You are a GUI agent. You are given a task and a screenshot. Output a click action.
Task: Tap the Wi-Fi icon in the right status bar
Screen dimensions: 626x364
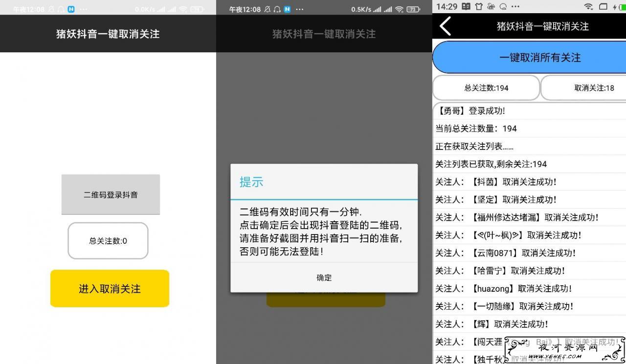[x=588, y=7]
